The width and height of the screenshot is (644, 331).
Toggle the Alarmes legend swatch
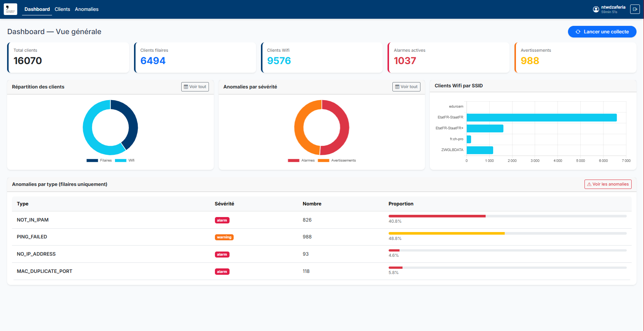pyautogui.click(x=294, y=160)
